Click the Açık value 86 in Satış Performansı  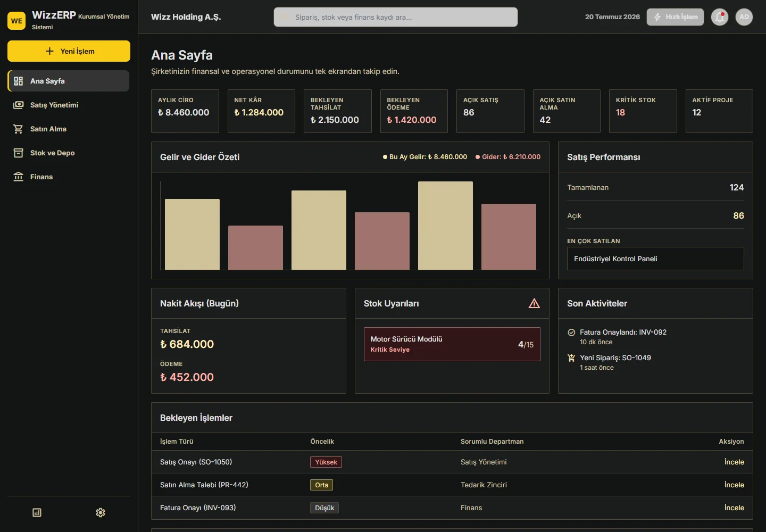[x=738, y=215]
